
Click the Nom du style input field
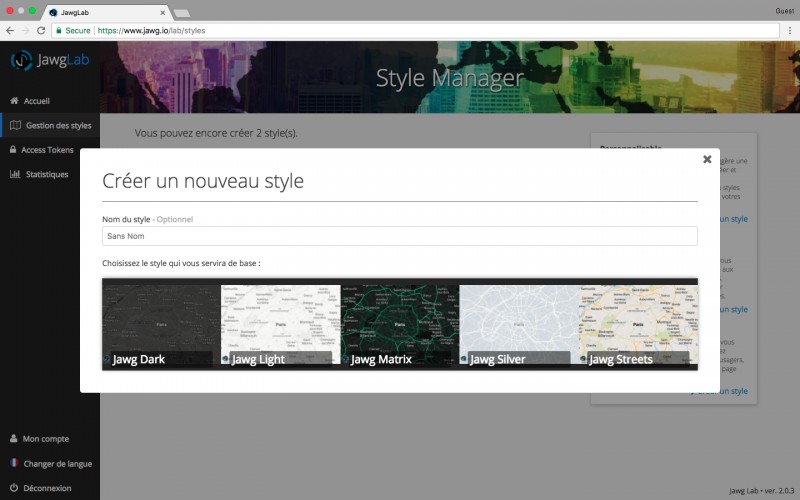pos(399,236)
